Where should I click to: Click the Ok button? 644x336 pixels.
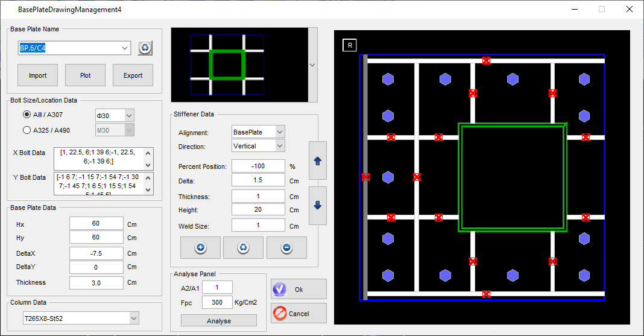(x=298, y=290)
